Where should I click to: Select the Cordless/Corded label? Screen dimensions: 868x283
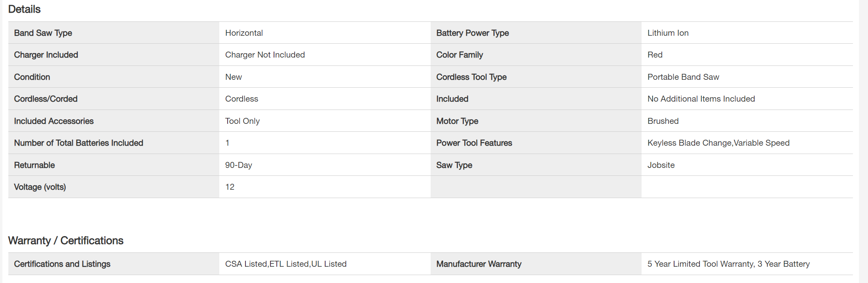[x=46, y=99]
